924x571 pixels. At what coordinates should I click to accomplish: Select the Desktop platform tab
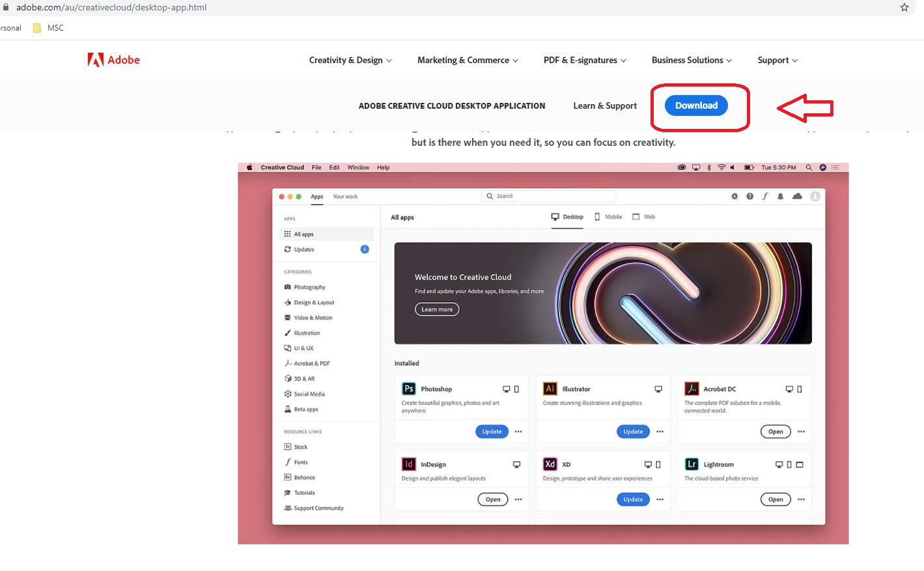pos(567,217)
